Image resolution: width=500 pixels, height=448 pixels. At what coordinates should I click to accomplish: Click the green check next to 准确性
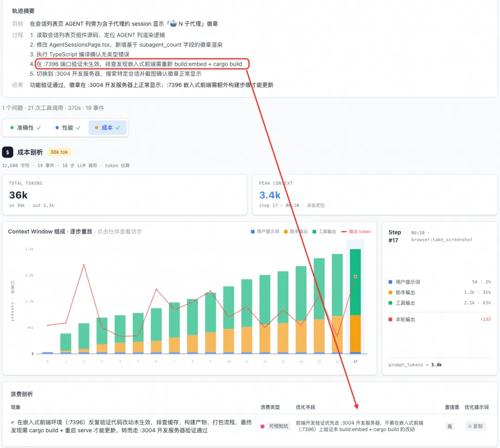(38, 127)
